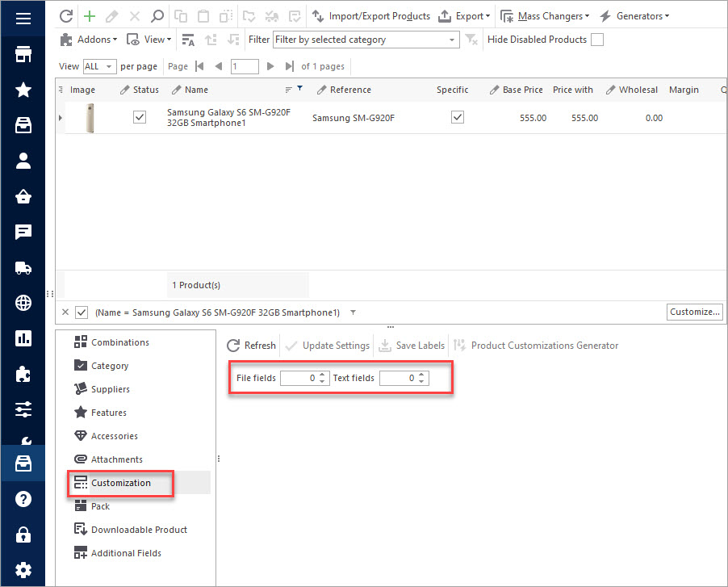Click the File fields number input
Image resolution: width=728 pixels, height=587 pixels.
(x=305, y=378)
